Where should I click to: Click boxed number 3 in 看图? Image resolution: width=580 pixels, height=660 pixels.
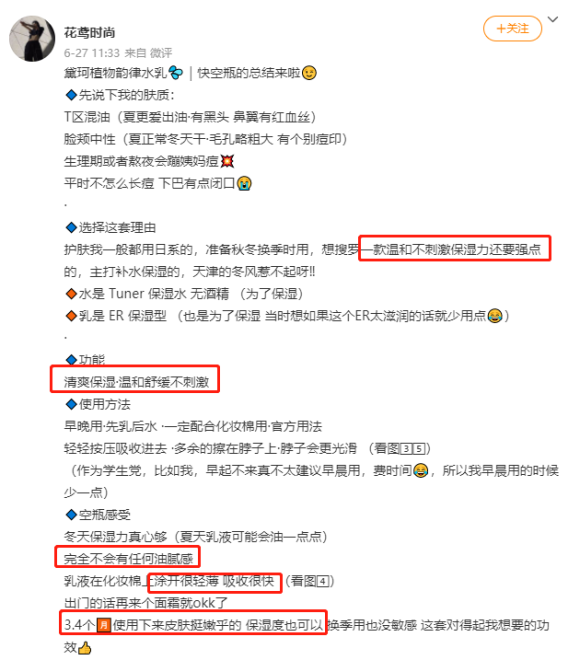pyautogui.click(x=406, y=449)
